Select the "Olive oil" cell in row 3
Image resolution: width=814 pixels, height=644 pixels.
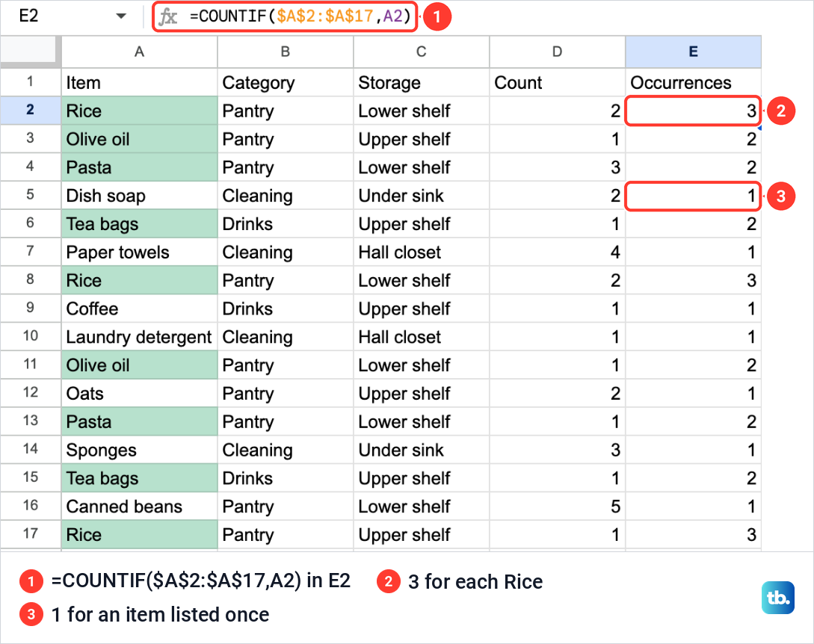click(139, 139)
